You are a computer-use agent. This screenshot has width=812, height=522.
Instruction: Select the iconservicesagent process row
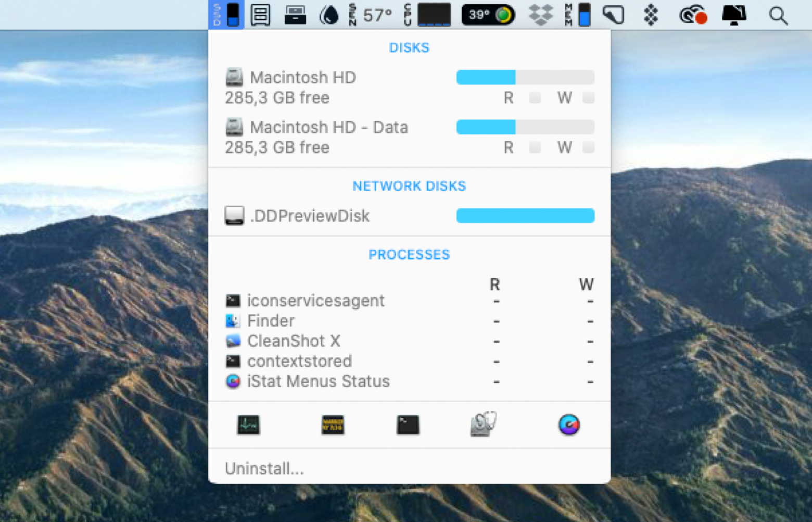click(315, 301)
